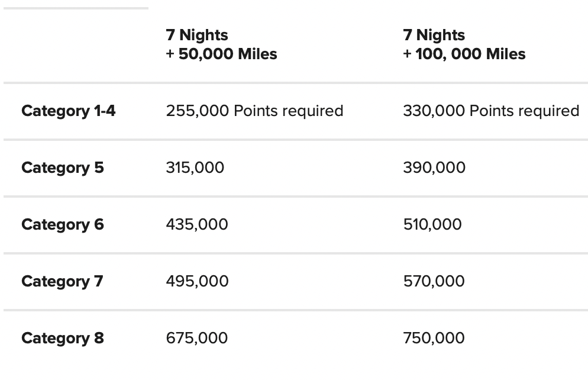The image size is (588, 380).
Task: Click the 435,000 value for Category 6
Action: click(197, 225)
